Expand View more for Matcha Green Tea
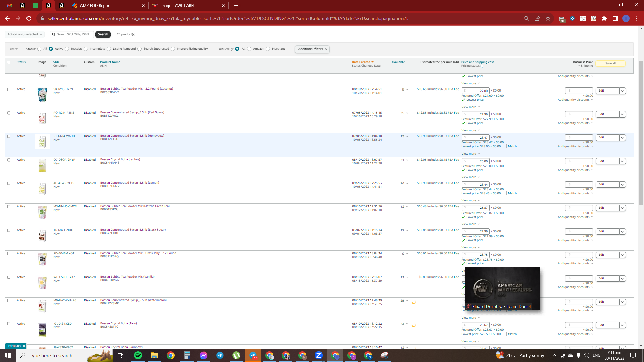 tap(470, 224)
